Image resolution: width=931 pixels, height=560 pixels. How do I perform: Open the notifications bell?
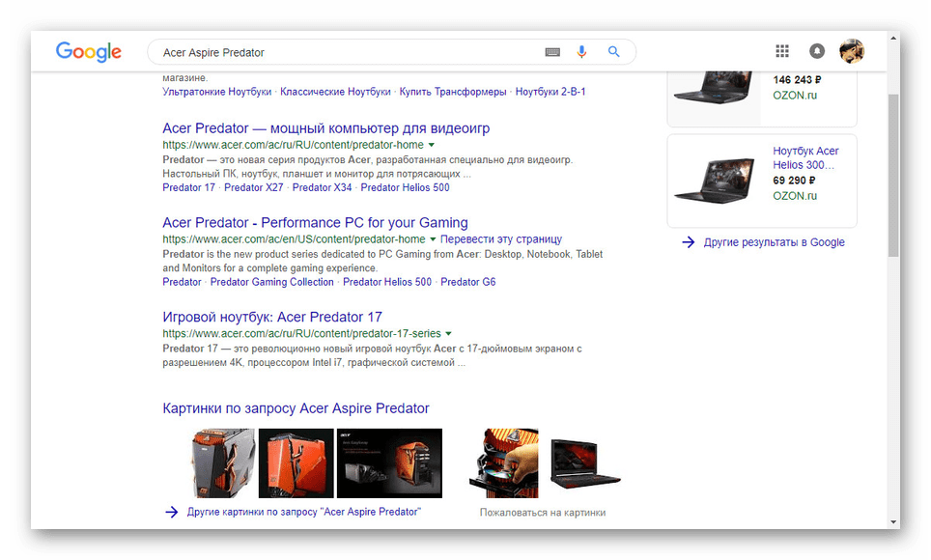point(817,51)
